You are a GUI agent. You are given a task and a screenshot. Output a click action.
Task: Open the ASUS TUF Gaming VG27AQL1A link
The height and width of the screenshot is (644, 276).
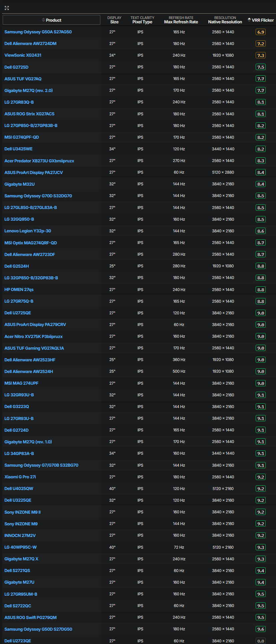(x=34, y=348)
